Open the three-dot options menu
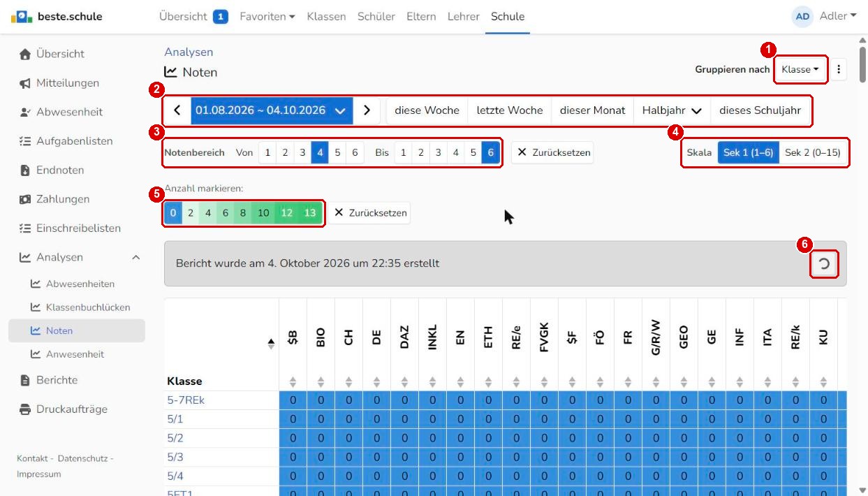Screen dimensions: 868x496 [x=839, y=69]
